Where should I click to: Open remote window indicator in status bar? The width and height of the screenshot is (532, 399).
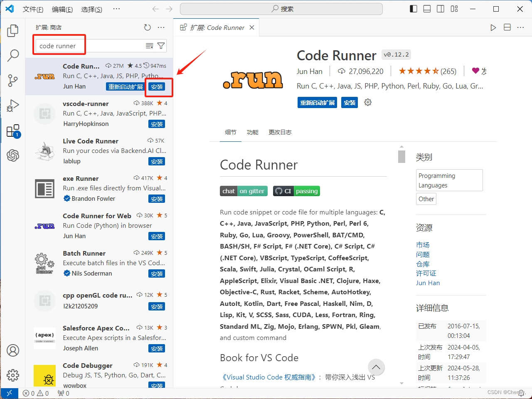point(9,393)
